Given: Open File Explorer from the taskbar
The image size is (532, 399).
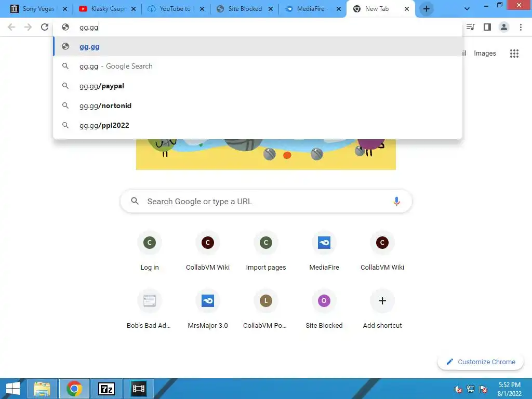Looking at the screenshot, I should point(42,389).
